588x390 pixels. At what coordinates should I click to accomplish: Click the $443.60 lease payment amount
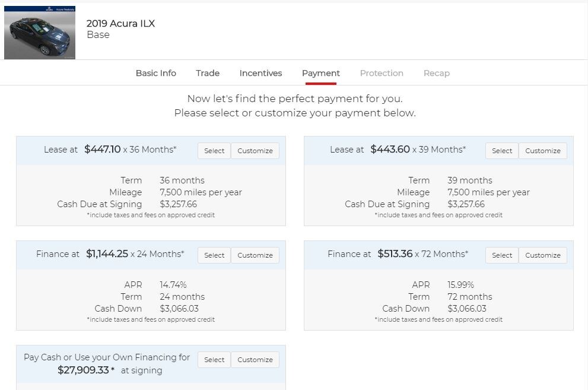tap(390, 149)
